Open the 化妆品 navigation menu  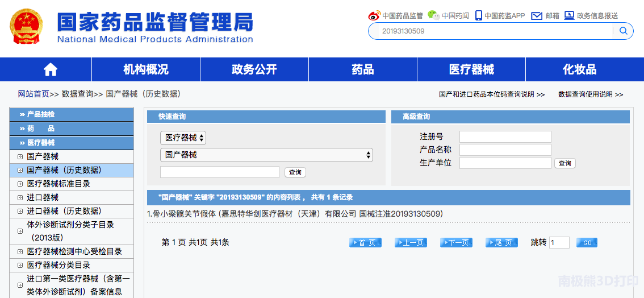579,69
